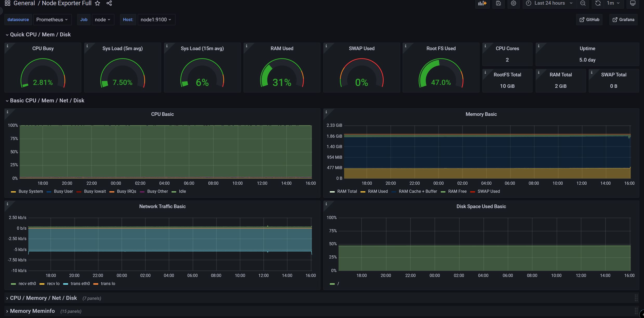Click the Save dashboard icon
Image resolution: width=644 pixels, height=318 pixels.
498,3
